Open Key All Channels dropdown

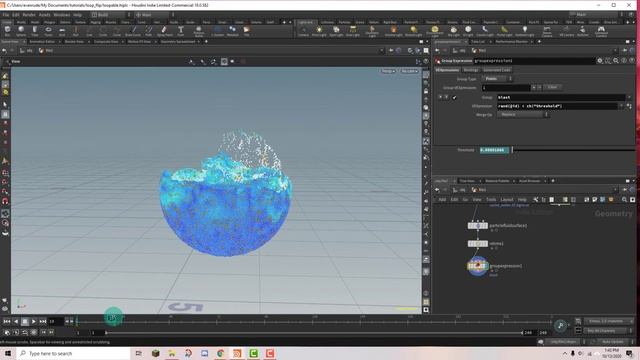pos(609,331)
